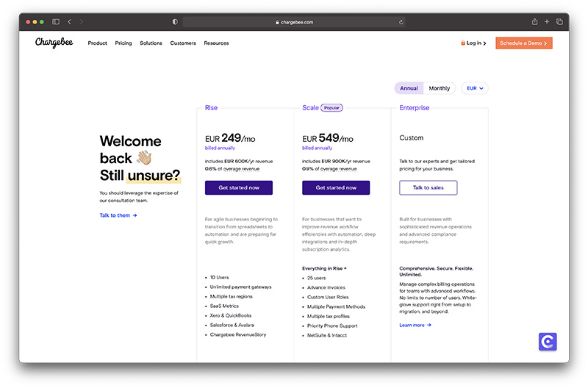Switch billing to Annual
This screenshot has height=388, width=588.
409,88
